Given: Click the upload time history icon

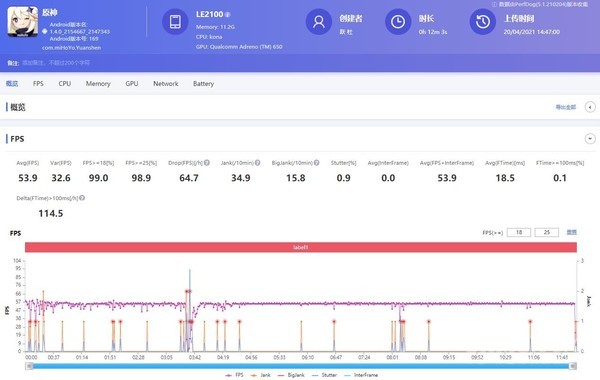Looking at the screenshot, I should [483, 22].
